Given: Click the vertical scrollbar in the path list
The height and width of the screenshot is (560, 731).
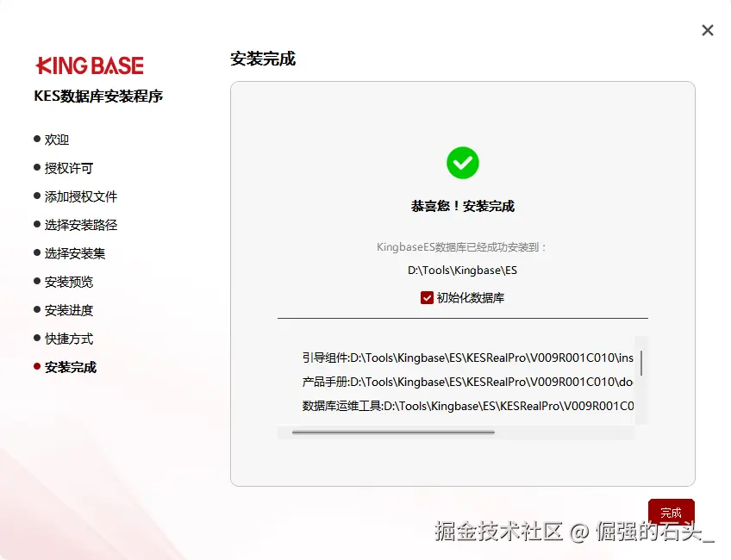Looking at the screenshot, I should click(x=641, y=363).
